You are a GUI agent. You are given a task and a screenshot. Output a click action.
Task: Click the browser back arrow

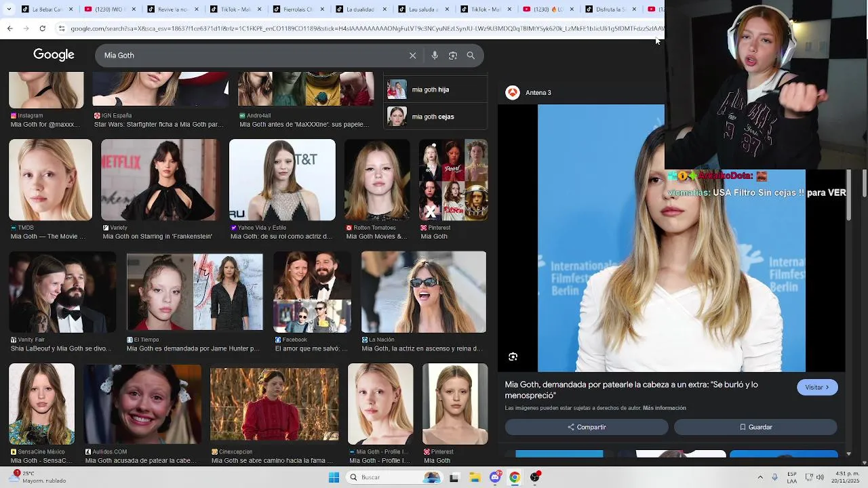tap(9, 28)
